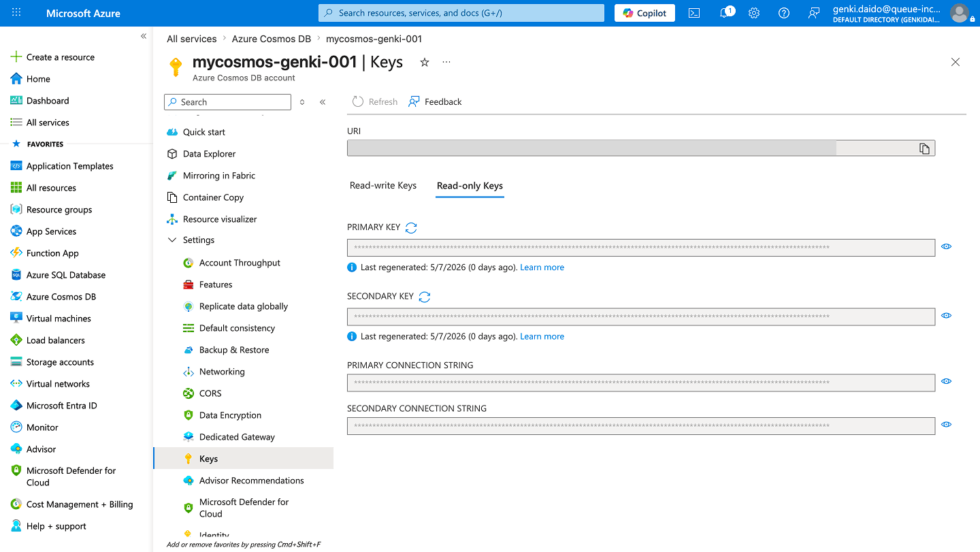980x552 pixels.
Task: Open the top bar feedback icon
Action: (813, 13)
